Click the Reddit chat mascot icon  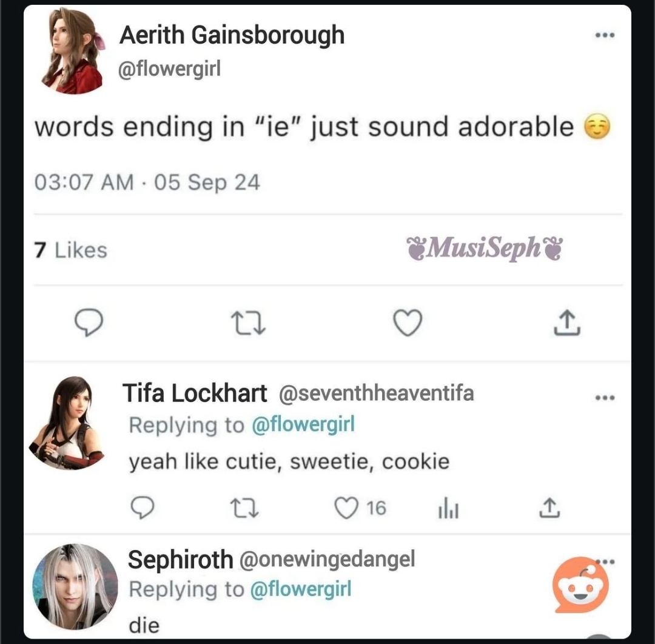tap(580, 585)
